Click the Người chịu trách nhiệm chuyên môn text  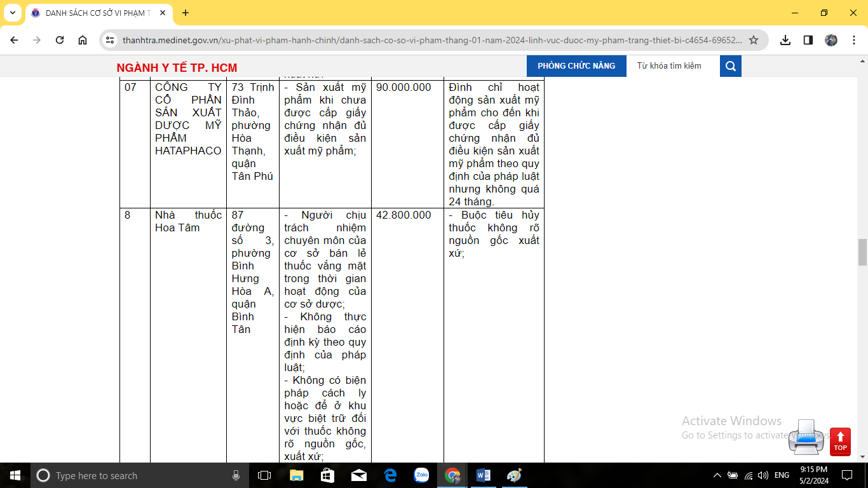[x=325, y=259]
